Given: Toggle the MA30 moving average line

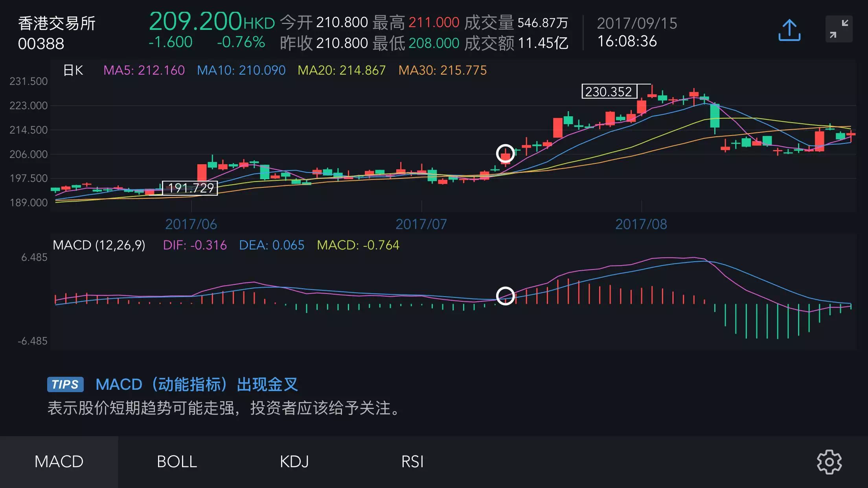Looking at the screenshot, I should pyautogui.click(x=441, y=71).
